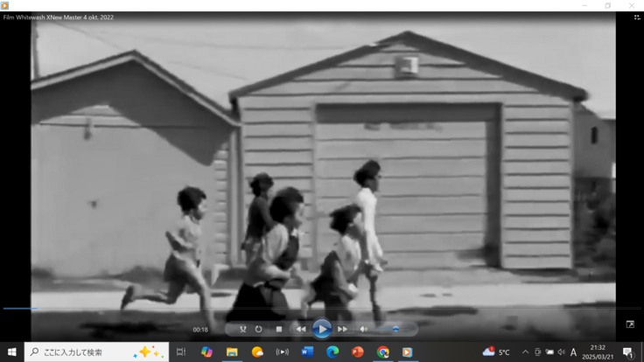Open the 5°C weather widget
Image resolution: width=644 pixels, height=362 pixels.
[496, 352]
